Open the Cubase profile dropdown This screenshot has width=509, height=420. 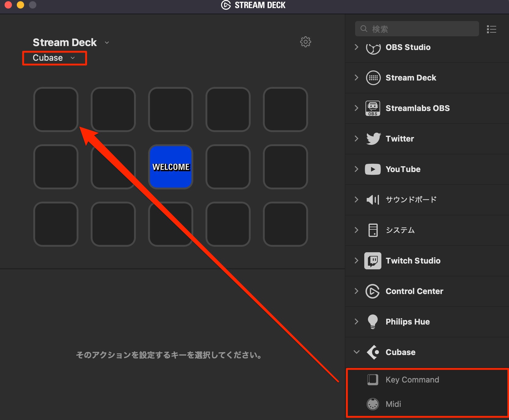(54, 58)
